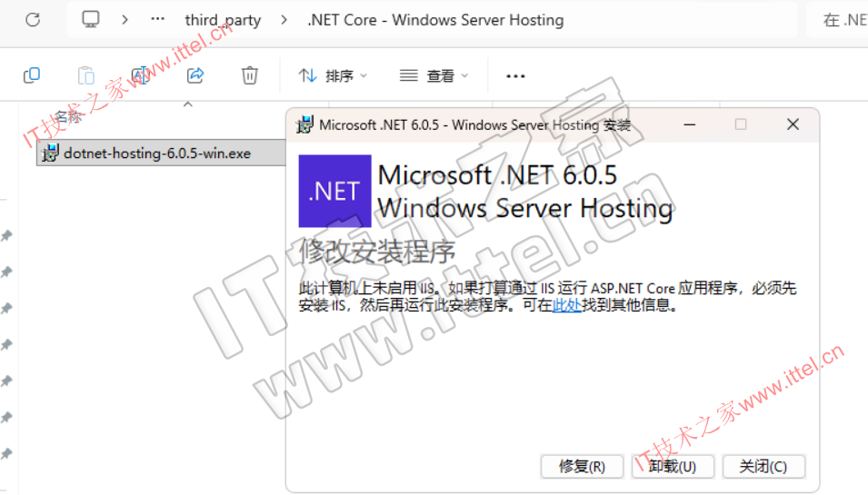Click the rename icon in toolbar
Image resolution: width=868 pixels, height=495 pixels.
coord(141,75)
